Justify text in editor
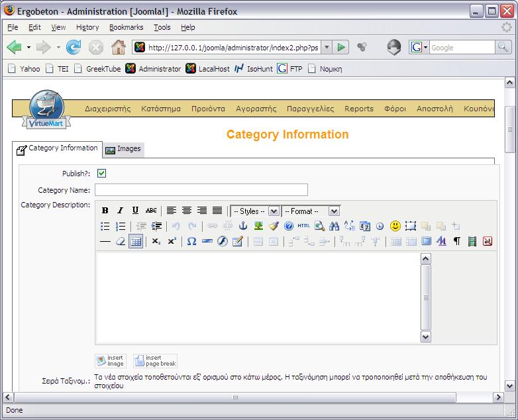 click(217, 211)
